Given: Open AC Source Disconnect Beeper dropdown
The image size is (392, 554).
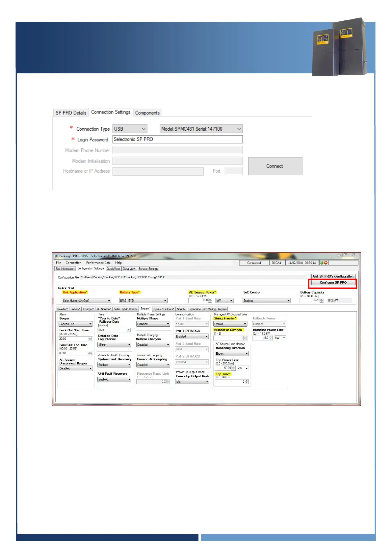Looking at the screenshot, I should click(x=76, y=368).
